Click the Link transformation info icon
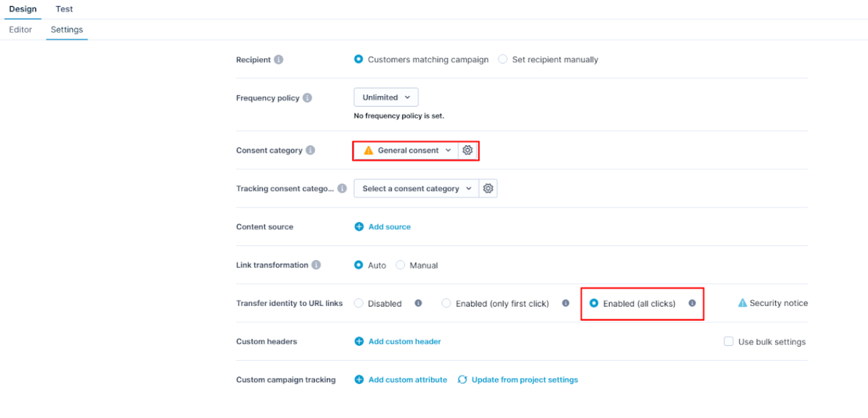Viewport: 868px width, 418px height. coord(316,265)
